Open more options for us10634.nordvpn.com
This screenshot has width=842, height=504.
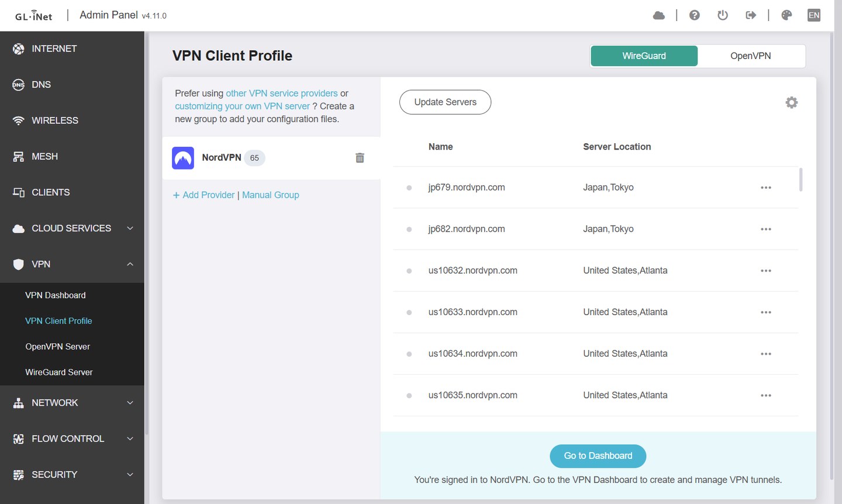pyautogui.click(x=766, y=354)
